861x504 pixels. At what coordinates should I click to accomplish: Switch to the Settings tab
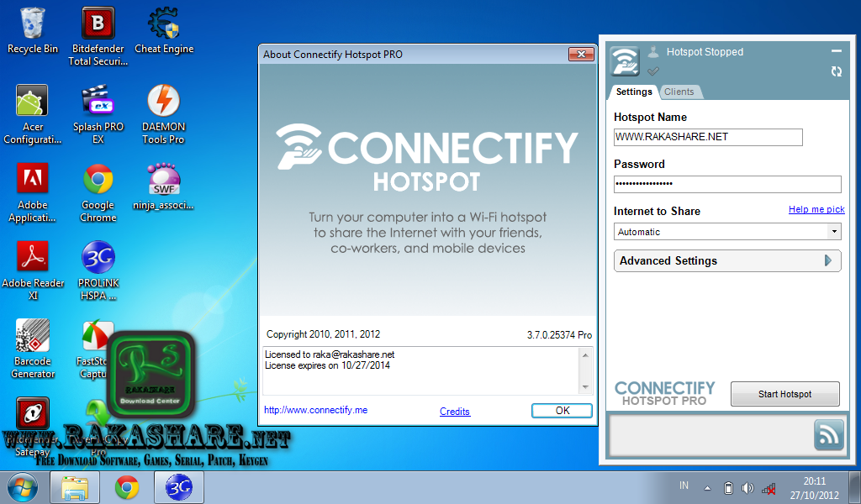point(634,92)
